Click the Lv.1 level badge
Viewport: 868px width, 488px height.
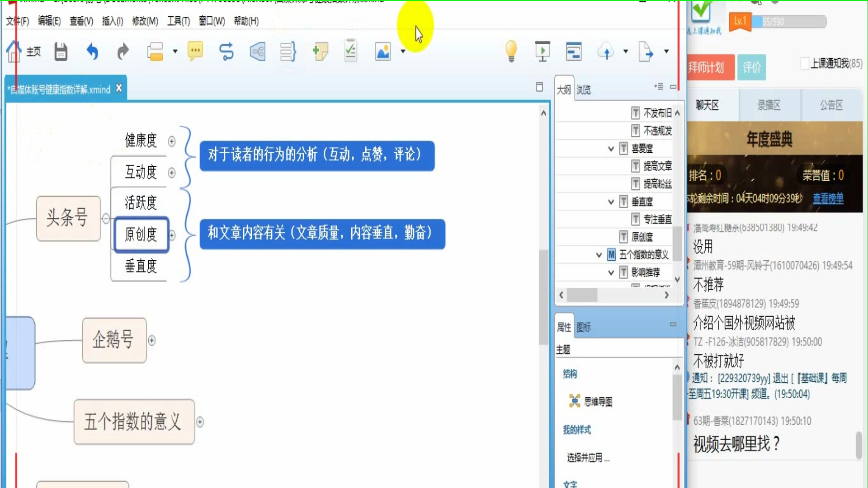740,21
